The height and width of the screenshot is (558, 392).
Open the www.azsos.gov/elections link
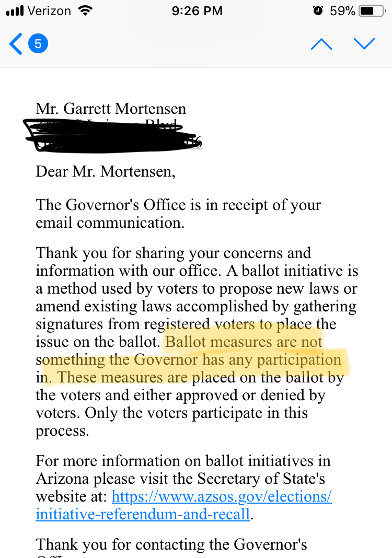[x=222, y=495]
